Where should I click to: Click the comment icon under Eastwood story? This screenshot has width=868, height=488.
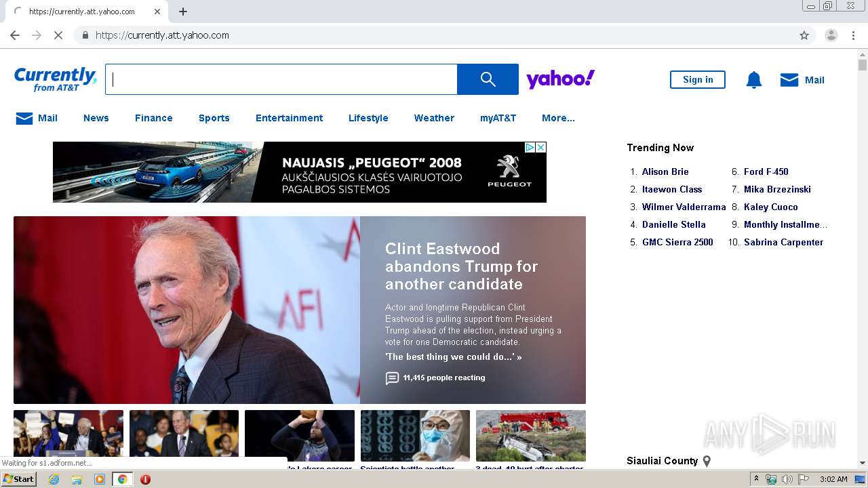click(x=392, y=378)
